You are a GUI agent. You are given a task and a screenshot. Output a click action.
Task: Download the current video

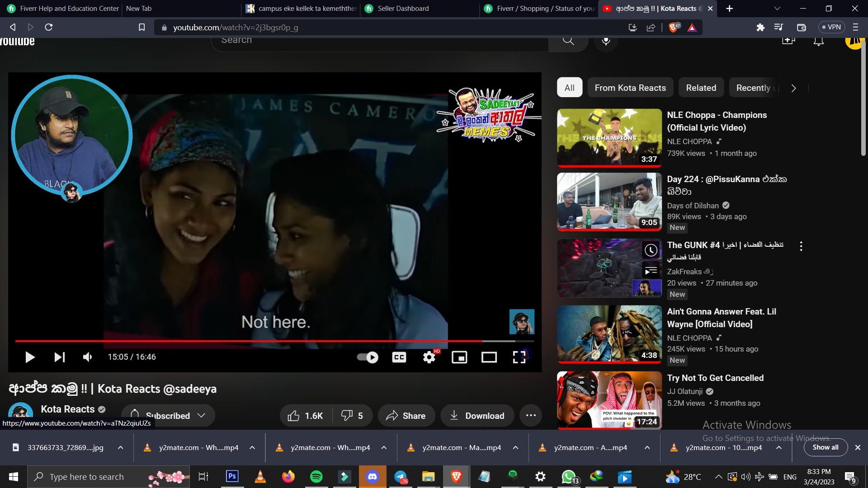[477, 416]
